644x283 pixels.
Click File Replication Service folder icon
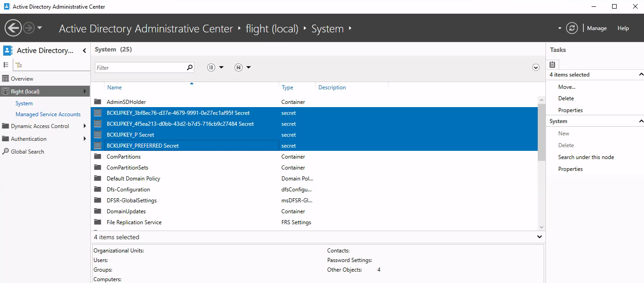[97, 222]
